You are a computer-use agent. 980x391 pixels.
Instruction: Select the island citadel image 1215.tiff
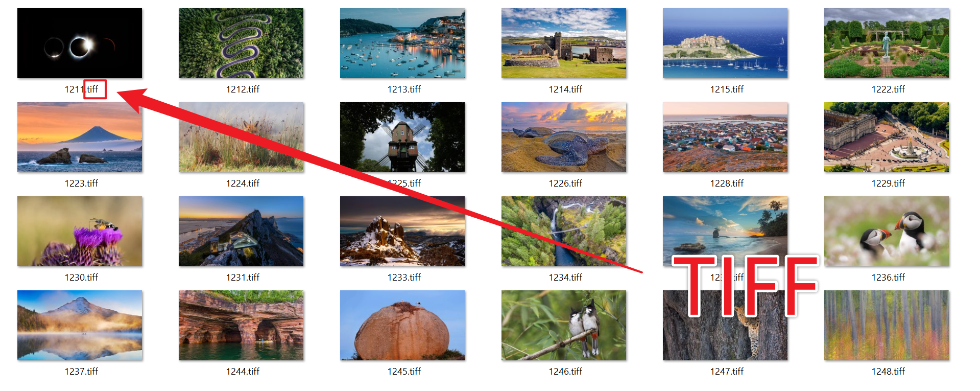click(725, 43)
